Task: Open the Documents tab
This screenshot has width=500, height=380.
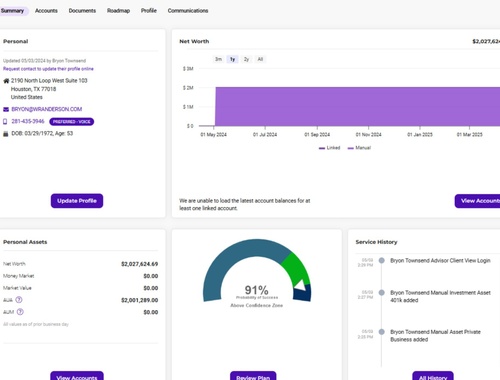Action: [x=82, y=11]
